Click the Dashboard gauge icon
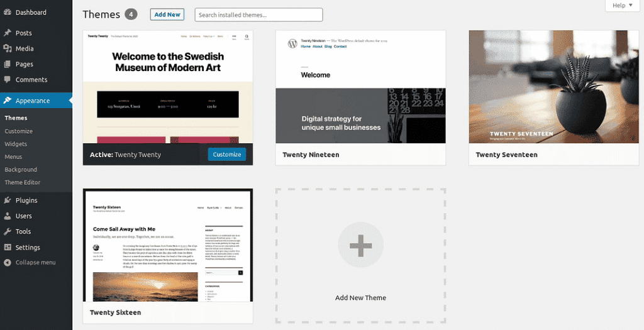Screen dimensions: 644x330 pos(8,13)
